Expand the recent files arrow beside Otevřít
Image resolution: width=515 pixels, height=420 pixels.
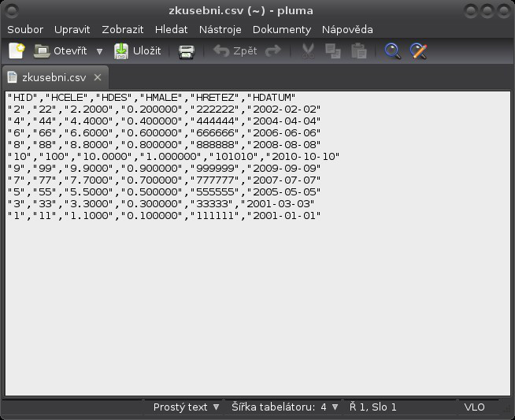(x=99, y=51)
